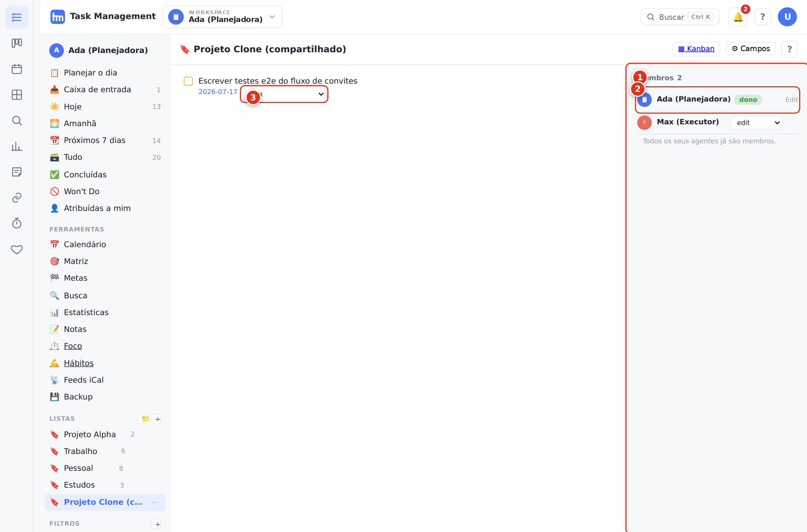Open Notas tool
This screenshot has height=532, width=807.
pos(105,329)
